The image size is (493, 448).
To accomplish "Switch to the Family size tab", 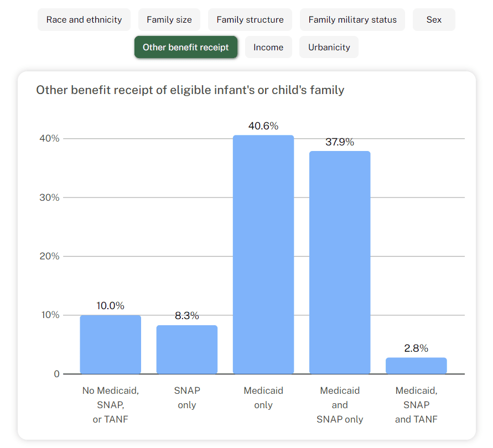I will click(x=169, y=20).
